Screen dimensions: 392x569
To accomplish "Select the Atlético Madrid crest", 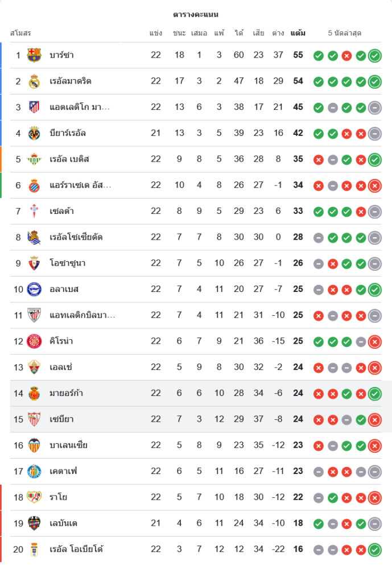I will click(x=34, y=107).
